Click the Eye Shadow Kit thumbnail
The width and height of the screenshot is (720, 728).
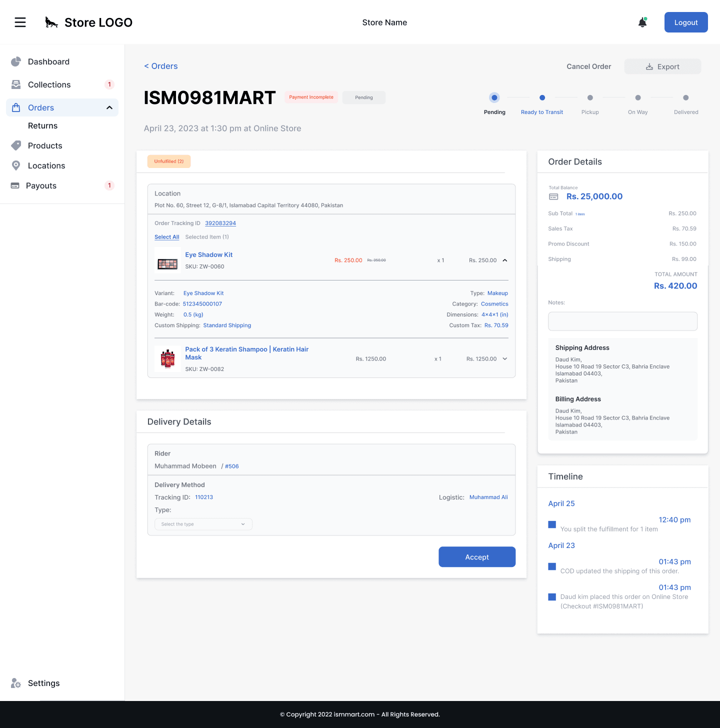click(167, 260)
